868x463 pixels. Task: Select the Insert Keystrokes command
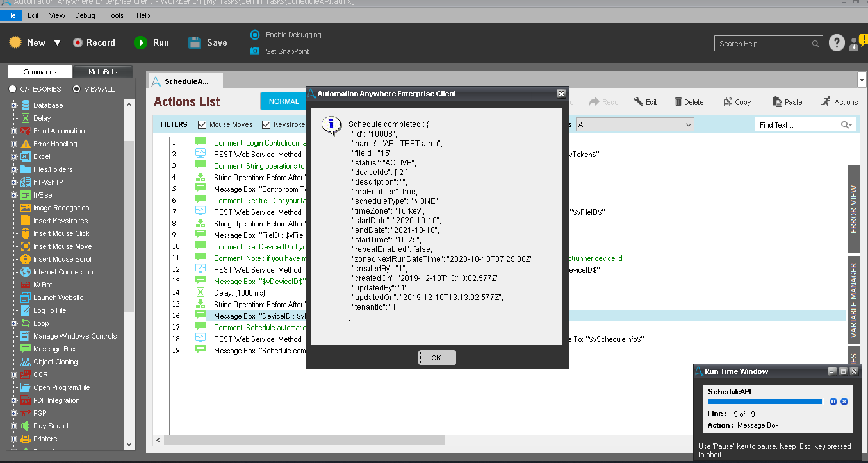60,221
